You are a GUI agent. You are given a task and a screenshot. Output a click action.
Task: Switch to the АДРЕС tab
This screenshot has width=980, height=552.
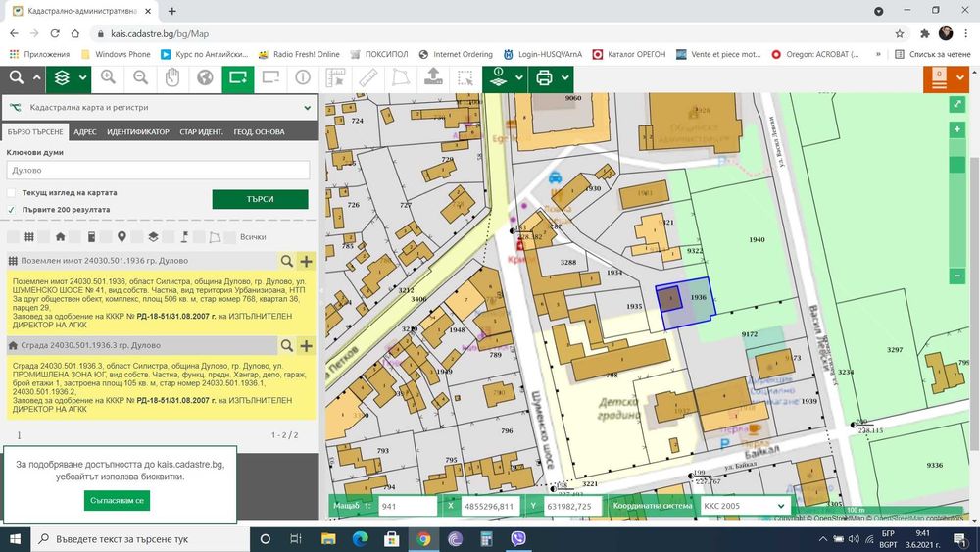click(x=85, y=132)
